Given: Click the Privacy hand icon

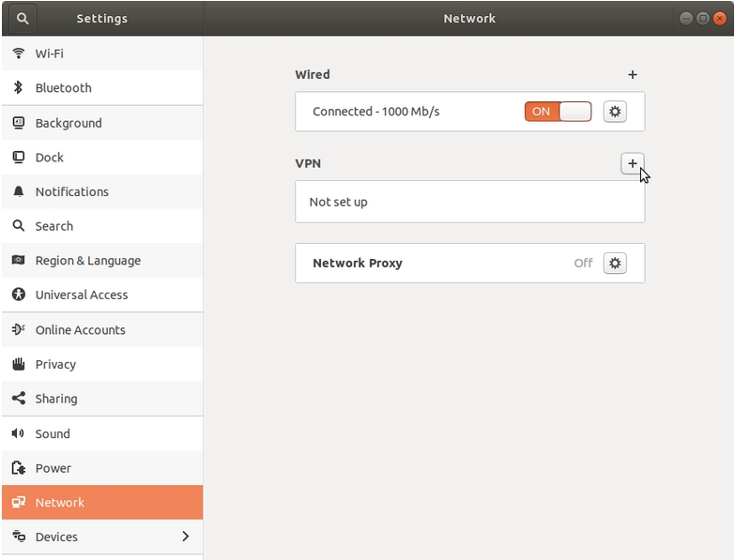Looking at the screenshot, I should click(18, 364).
